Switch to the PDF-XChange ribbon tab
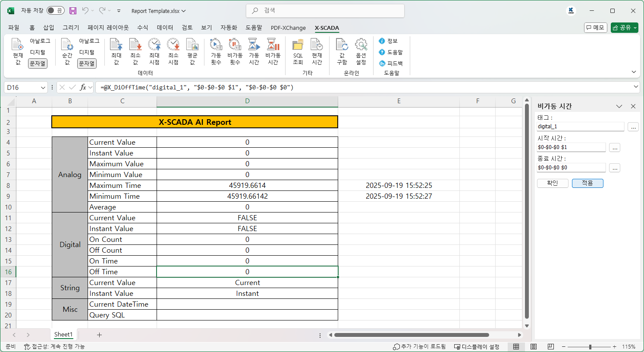 pyautogui.click(x=288, y=28)
